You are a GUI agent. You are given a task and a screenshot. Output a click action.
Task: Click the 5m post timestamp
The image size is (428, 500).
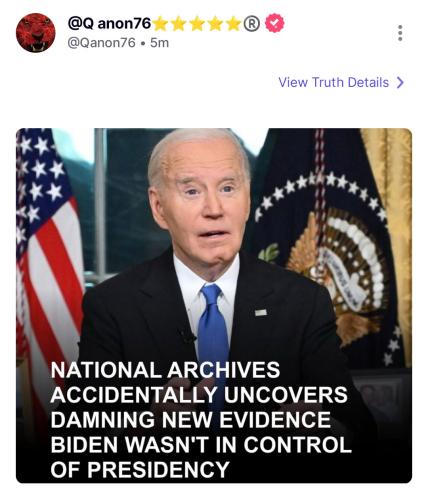point(159,43)
